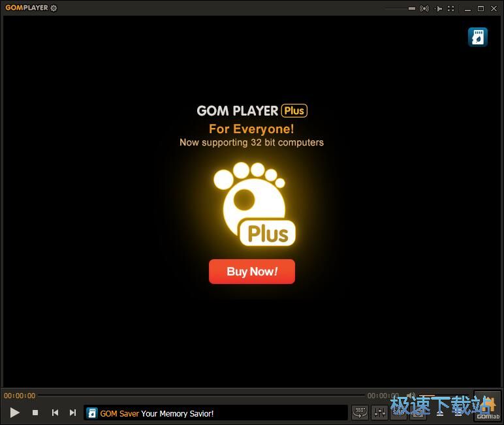Click the GOM PLAYER Plus heading
Image resolution: width=504 pixels, height=425 pixels.
point(252,110)
